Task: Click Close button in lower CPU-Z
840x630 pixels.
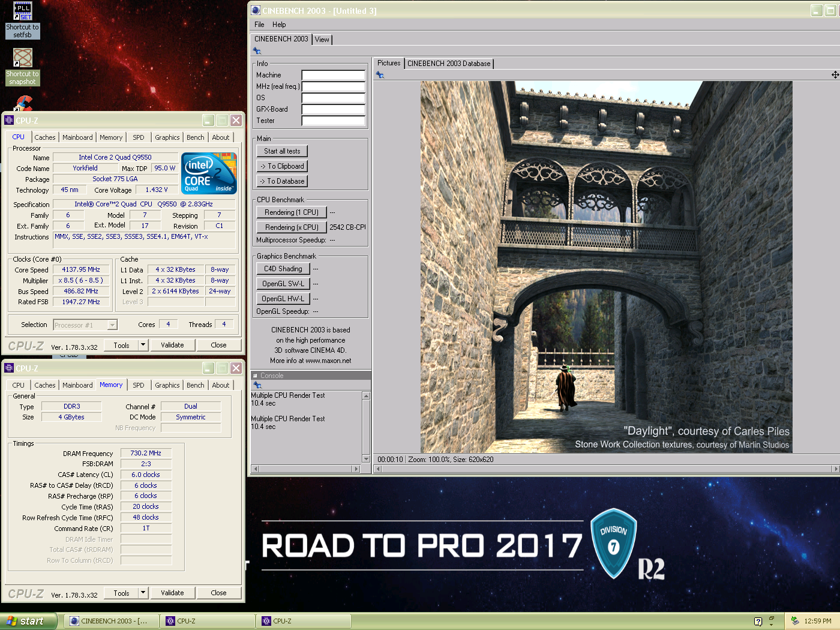Action: tap(218, 593)
